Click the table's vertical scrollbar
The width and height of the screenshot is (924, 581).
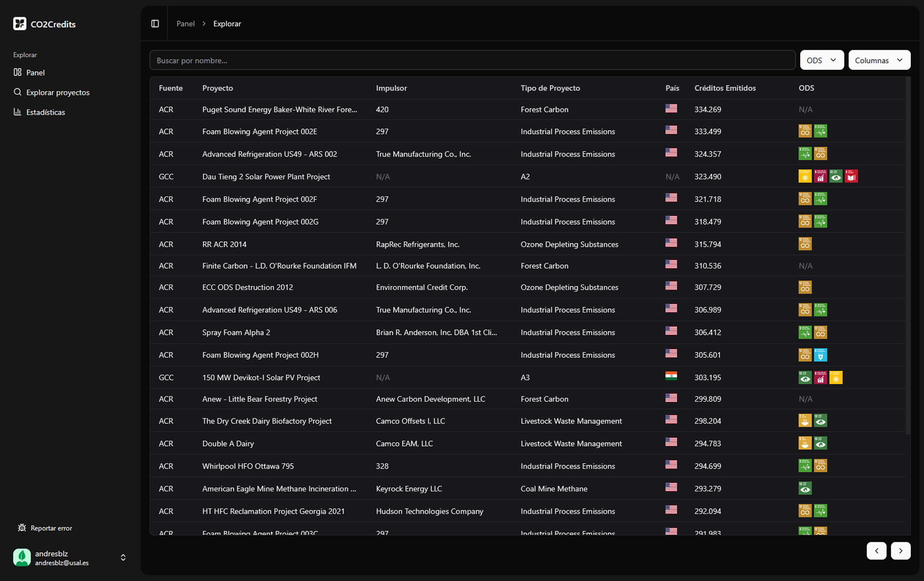click(x=908, y=256)
